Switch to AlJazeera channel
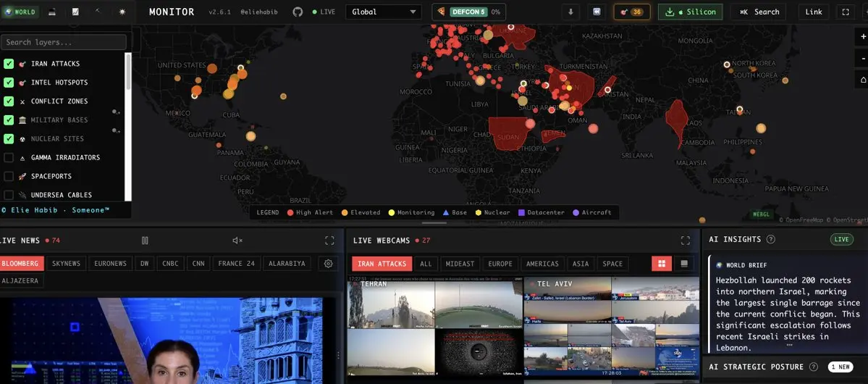The image size is (868, 384). 21,280
